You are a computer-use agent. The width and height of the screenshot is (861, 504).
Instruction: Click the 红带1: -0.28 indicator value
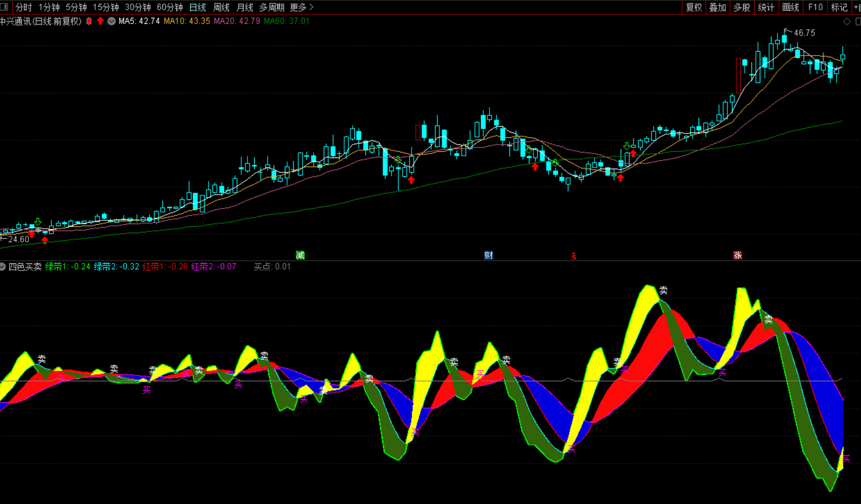point(165,267)
